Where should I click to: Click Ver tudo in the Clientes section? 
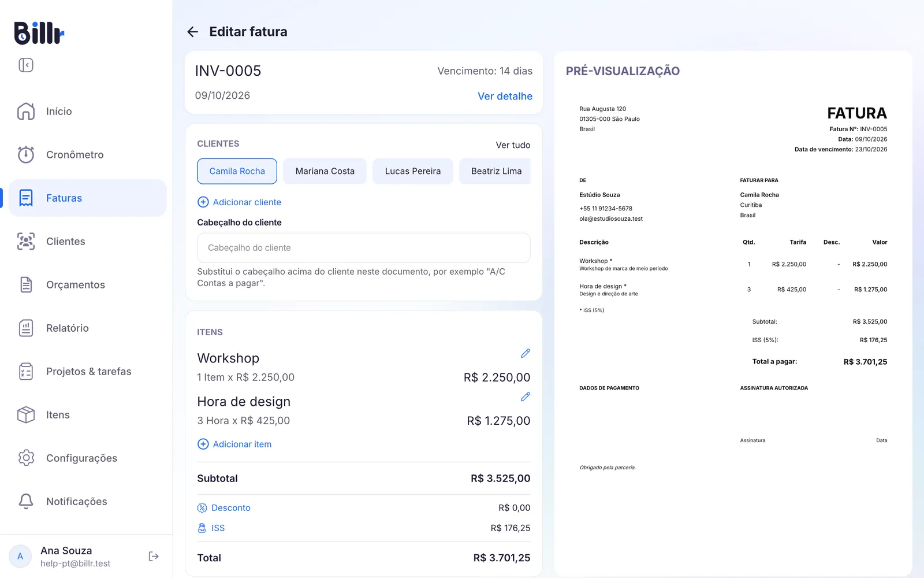[513, 145]
